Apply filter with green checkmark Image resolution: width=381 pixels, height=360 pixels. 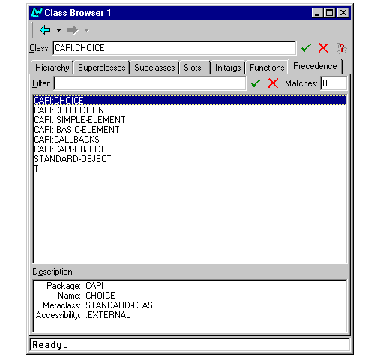pos(255,83)
